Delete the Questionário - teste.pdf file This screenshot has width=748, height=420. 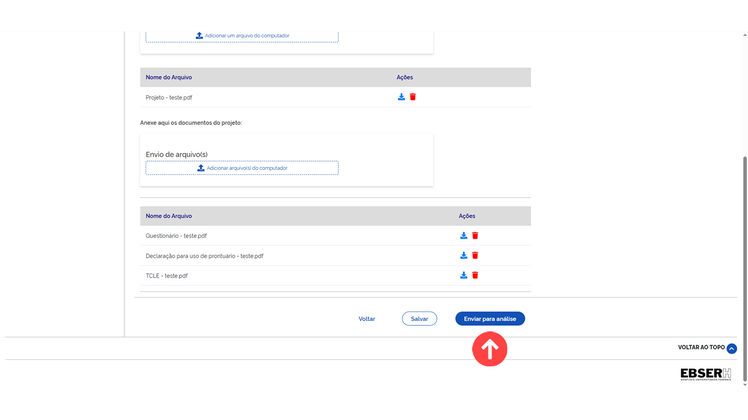475,236
